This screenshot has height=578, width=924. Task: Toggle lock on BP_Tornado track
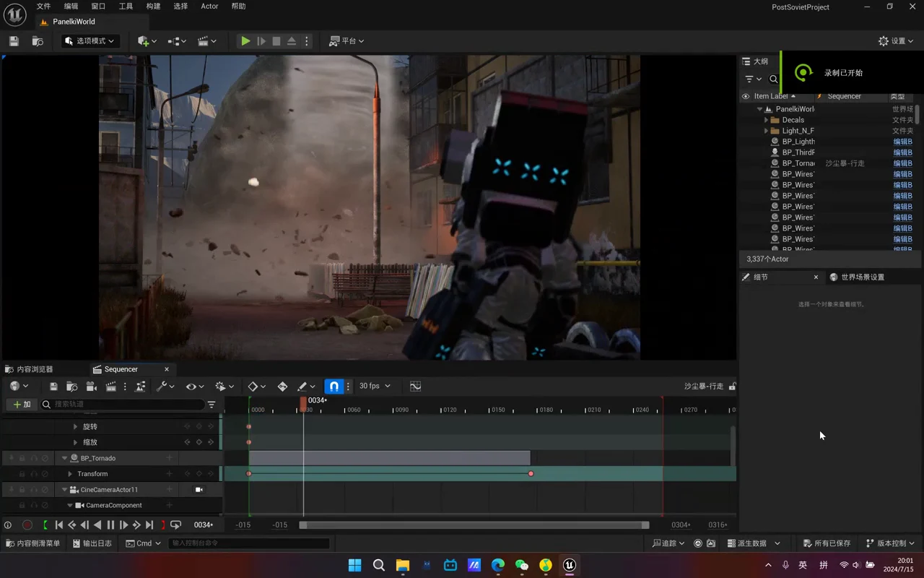[22, 458]
